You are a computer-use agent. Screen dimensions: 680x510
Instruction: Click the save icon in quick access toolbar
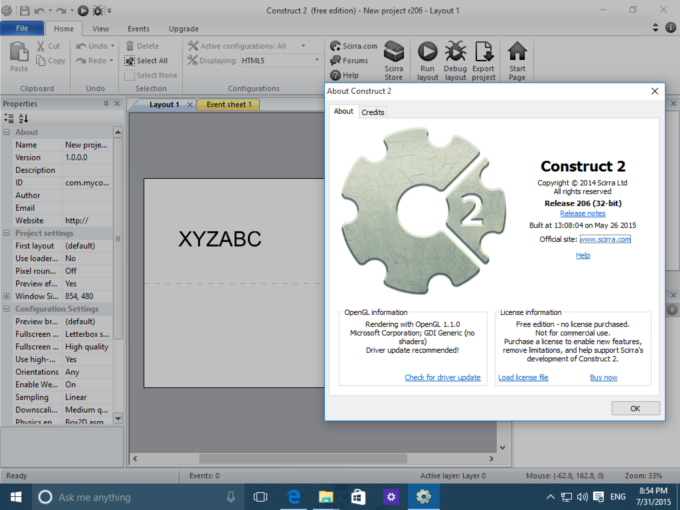[25, 10]
